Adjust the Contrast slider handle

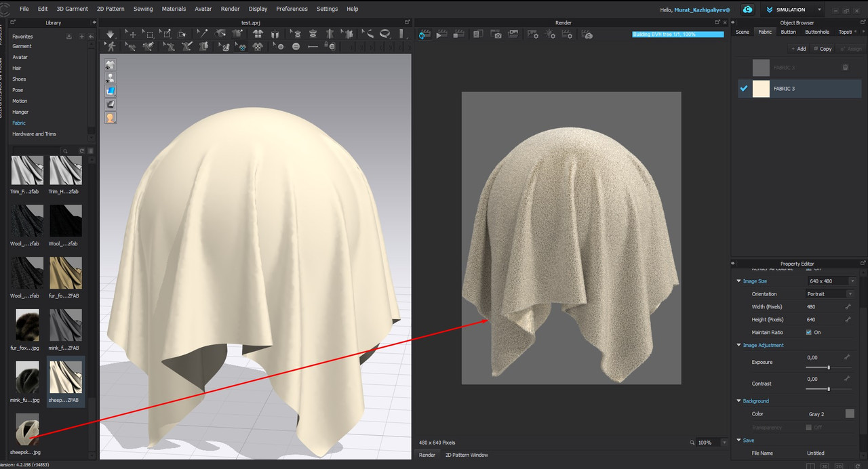tap(829, 389)
